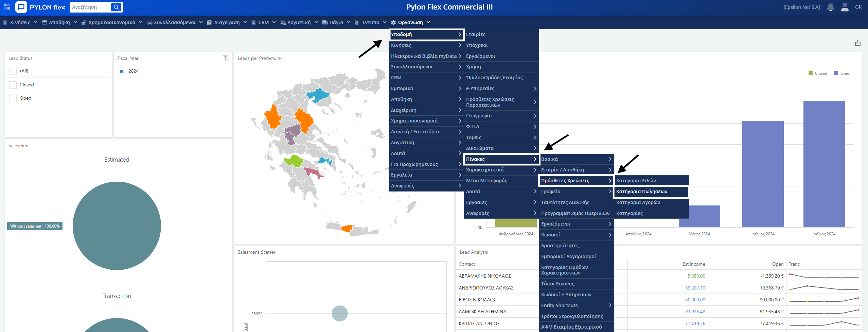Open the 33.207,10 estimated income link
Screen dimensions: 868x332
point(695,288)
